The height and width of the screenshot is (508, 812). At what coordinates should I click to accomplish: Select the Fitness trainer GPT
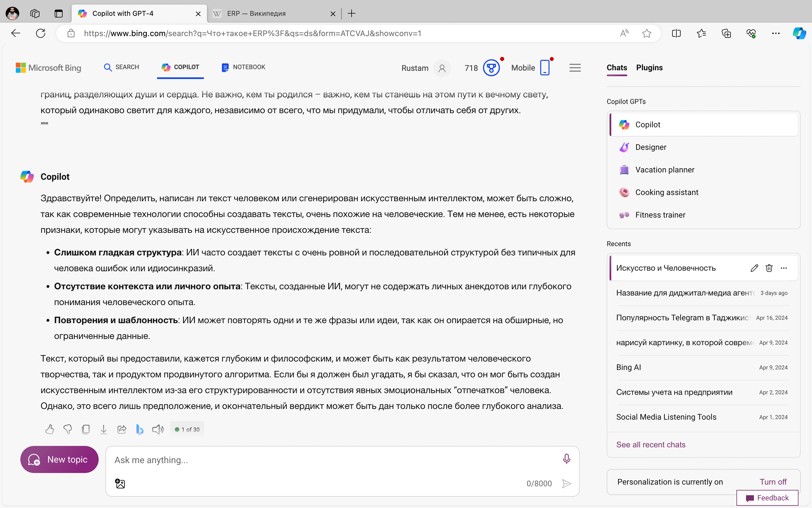704,215
